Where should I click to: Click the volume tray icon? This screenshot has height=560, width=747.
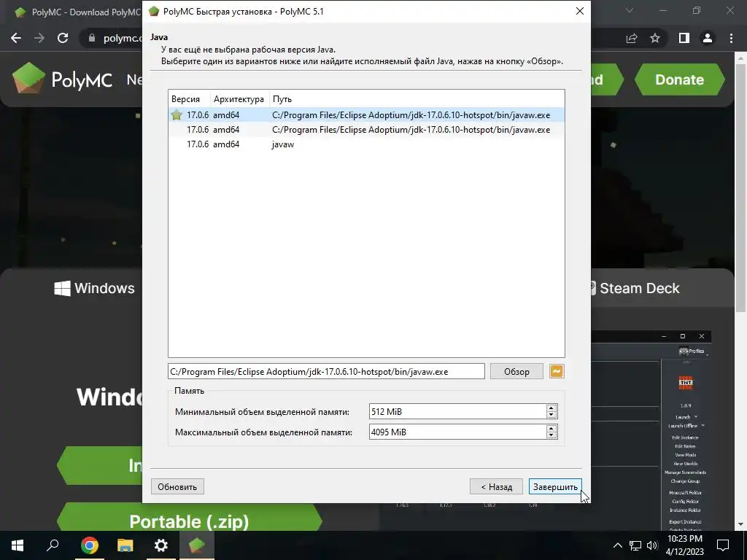[651, 545]
